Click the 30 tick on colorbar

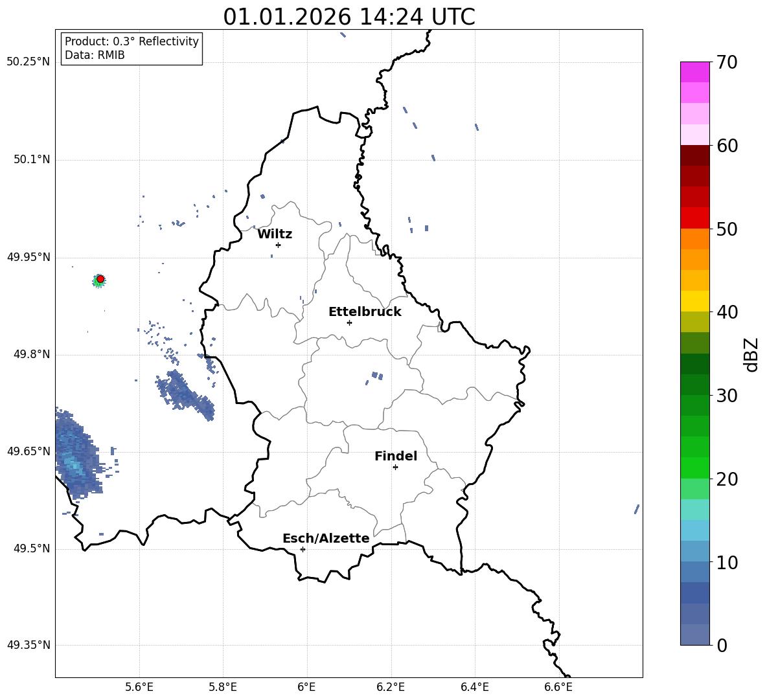pos(727,396)
